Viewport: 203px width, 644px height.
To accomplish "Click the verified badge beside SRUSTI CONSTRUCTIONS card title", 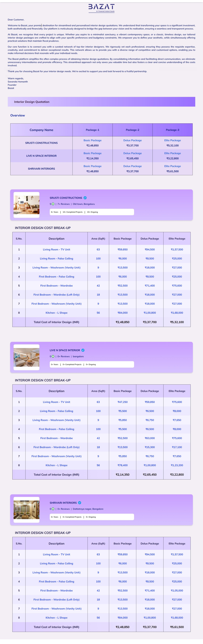I will [85, 198].
